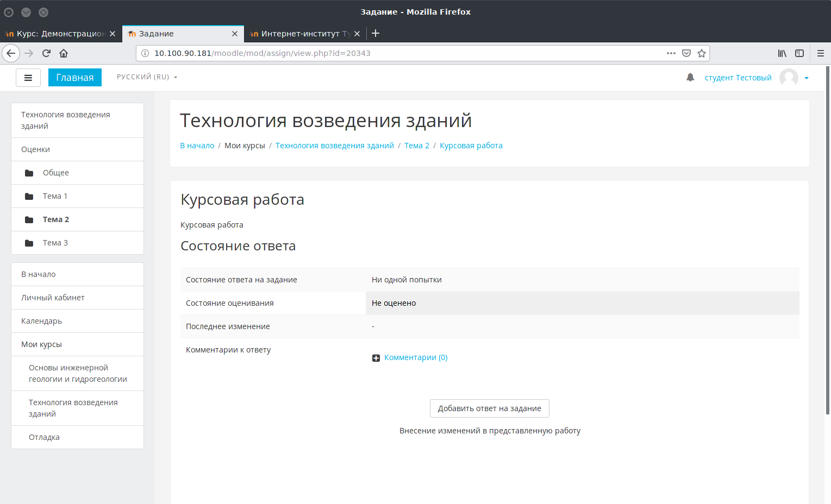Open Отладка course in sidebar

(77, 437)
